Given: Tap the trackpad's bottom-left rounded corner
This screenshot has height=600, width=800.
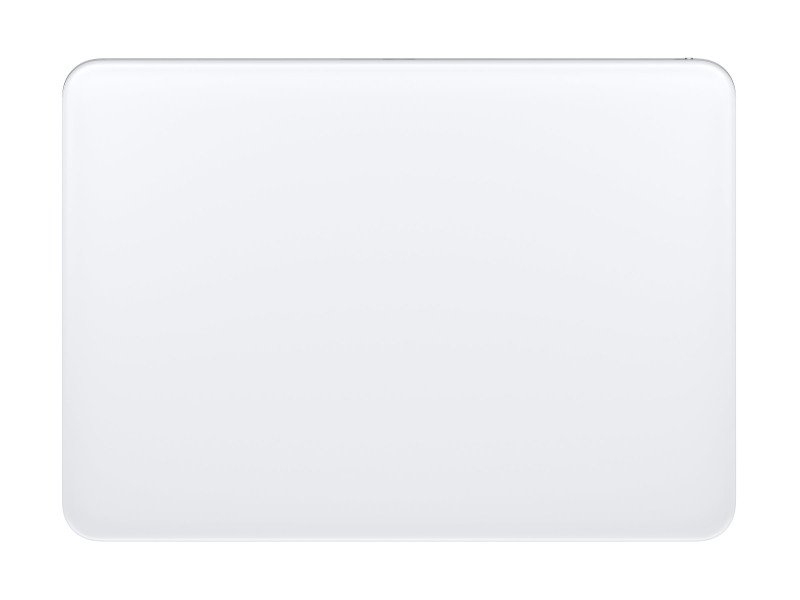Looking at the screenshot, I should [77, 528].
